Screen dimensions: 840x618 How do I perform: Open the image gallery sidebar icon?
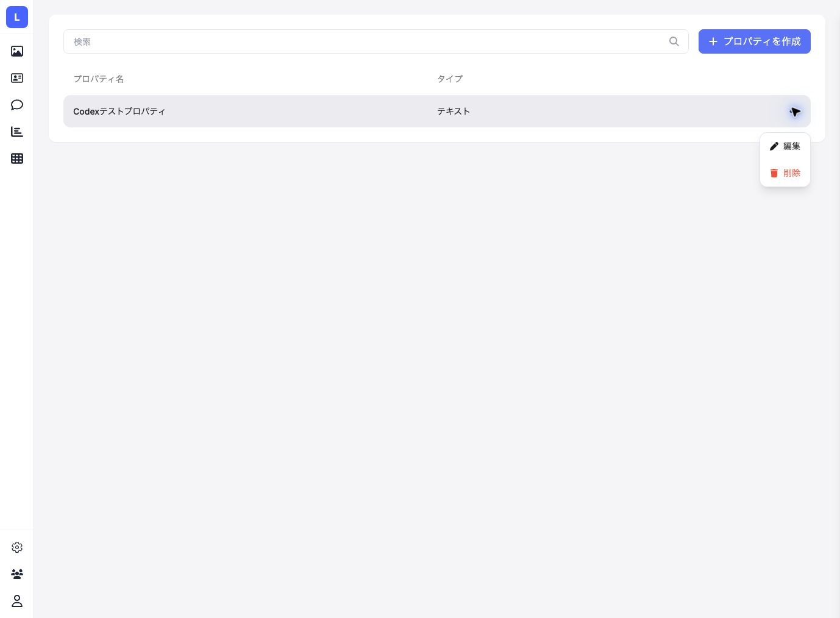17,51
